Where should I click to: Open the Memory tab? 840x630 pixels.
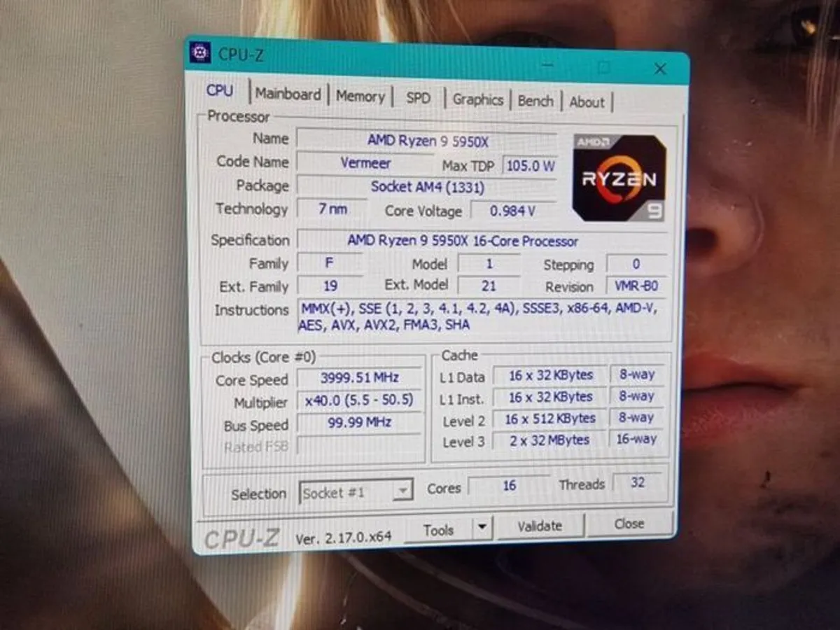pos(360,96)
